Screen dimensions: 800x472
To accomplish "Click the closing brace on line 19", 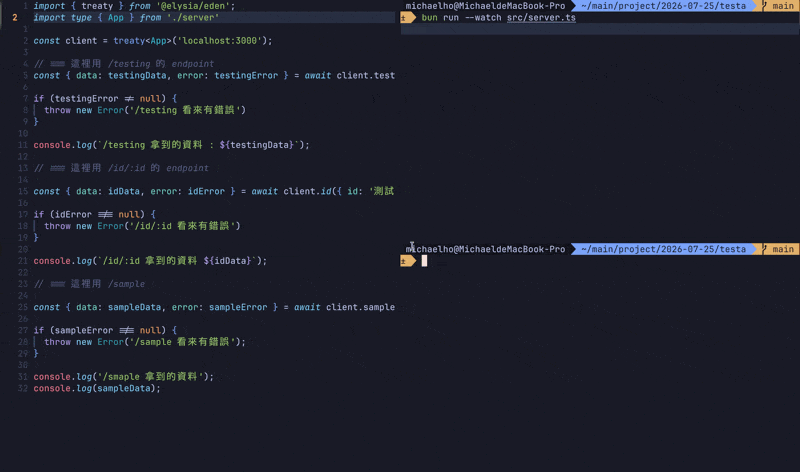I will point(36,237).
